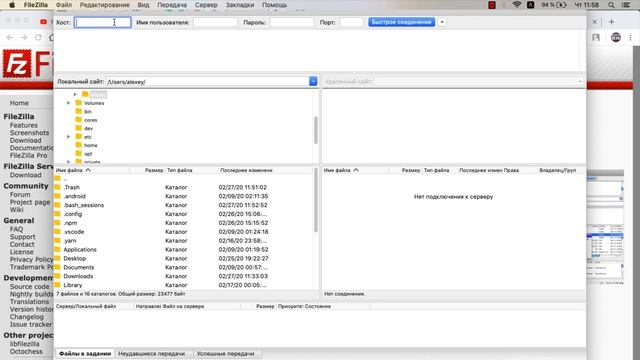Click Home link on FileZilla website
Image resolution: width=640 pixels, height=360 pixels.
(19, 103)
